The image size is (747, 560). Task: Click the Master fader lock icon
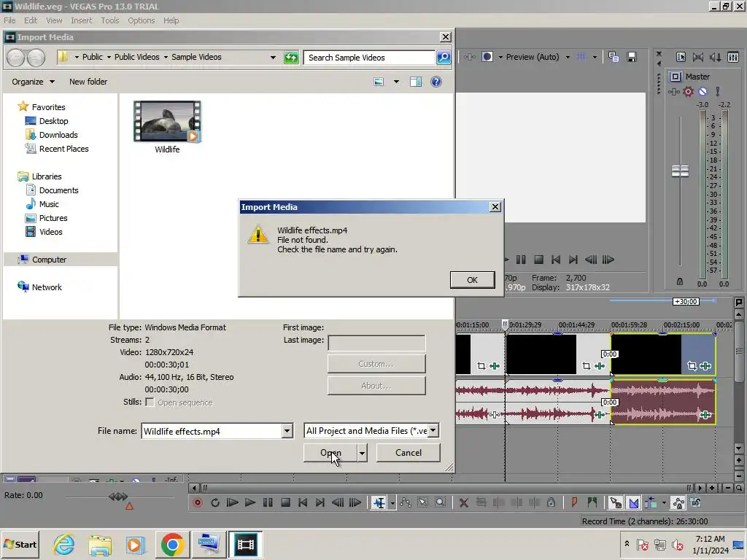pos(680,282)
